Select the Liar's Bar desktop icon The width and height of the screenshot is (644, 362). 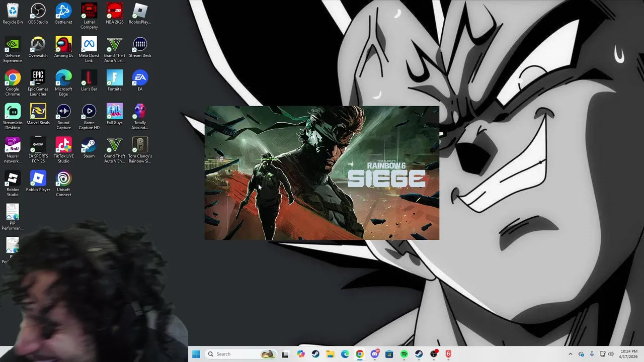click(x=89, y=81)
